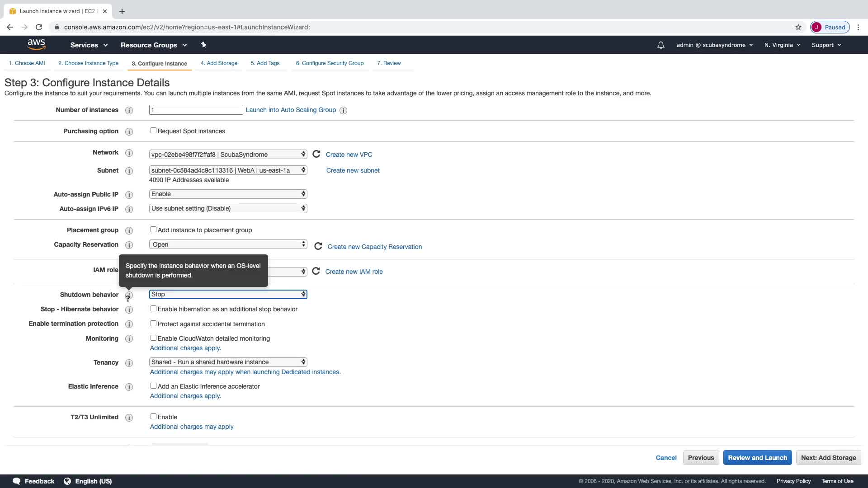Click the notifications bell icon
This screenshot has width=868, height=488.
coord(660,45)
